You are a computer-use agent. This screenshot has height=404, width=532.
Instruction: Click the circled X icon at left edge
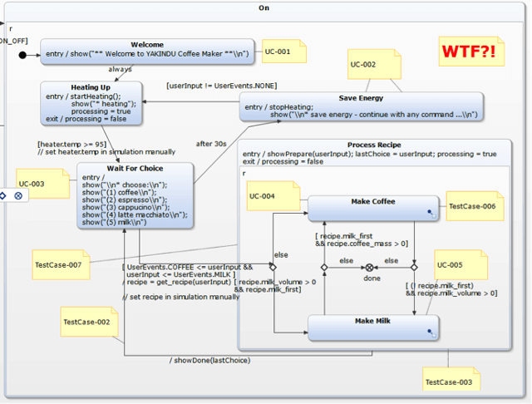click(18, 195)
